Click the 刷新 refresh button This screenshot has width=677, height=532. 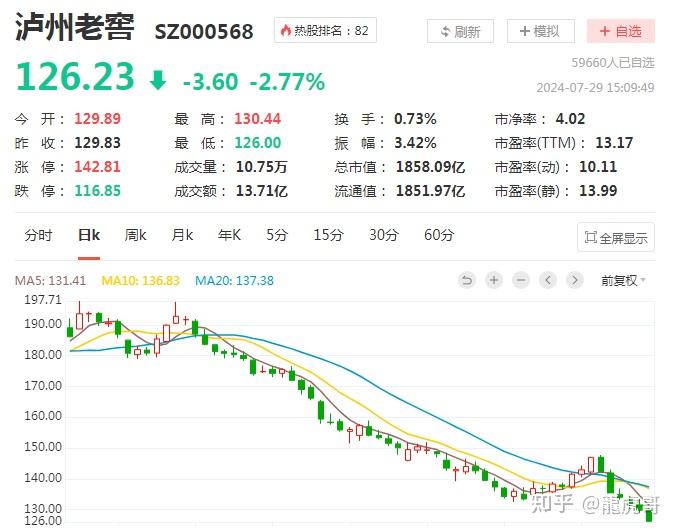click(460, 31)
